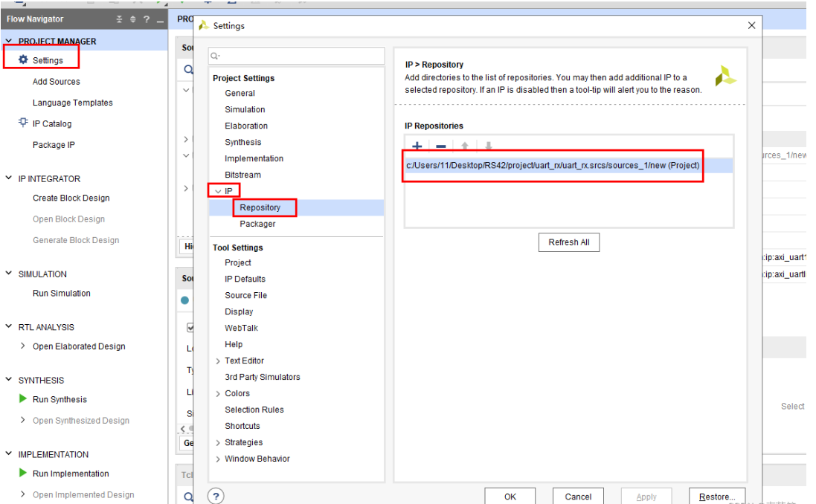Collapse the SYNTHESIS section in Flow Navigator
This screenshot has width=816, height=504.
tap(9, 379)
